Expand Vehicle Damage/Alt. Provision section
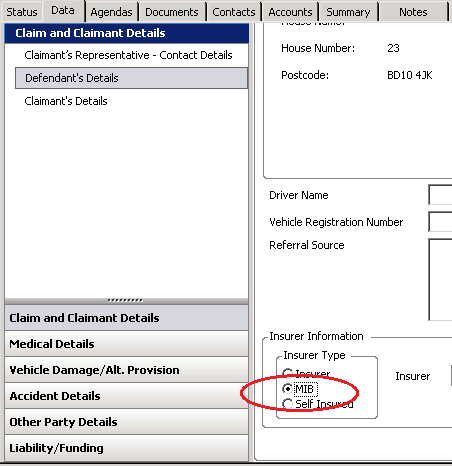 [126, 370]
